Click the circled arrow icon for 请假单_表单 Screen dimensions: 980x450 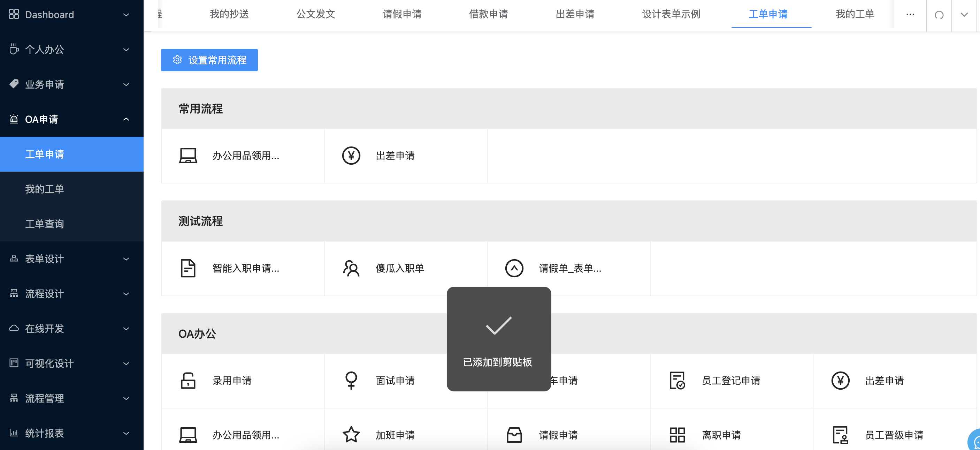514,268
